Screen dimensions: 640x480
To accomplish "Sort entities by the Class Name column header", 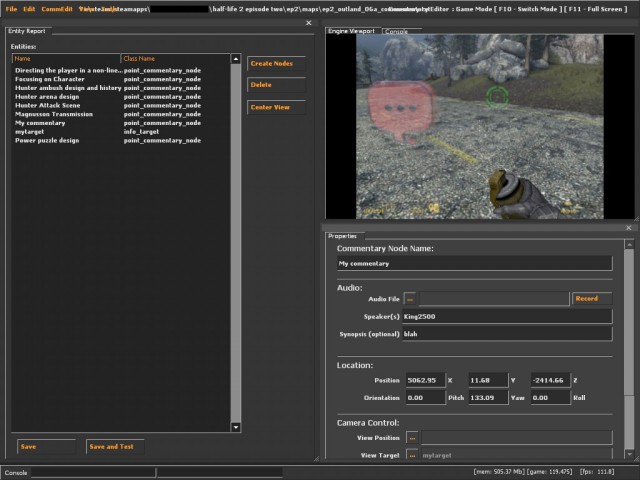I will tap(176, 58).
